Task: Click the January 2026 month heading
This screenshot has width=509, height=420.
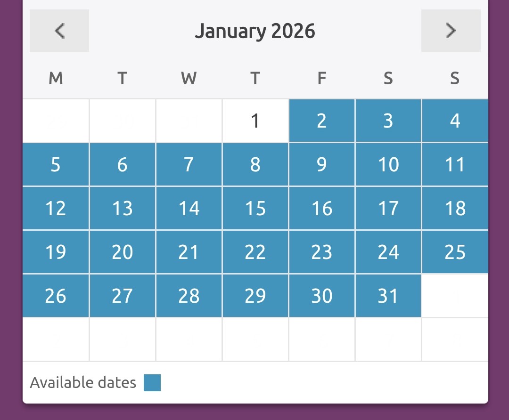Action: coord(255,31)
